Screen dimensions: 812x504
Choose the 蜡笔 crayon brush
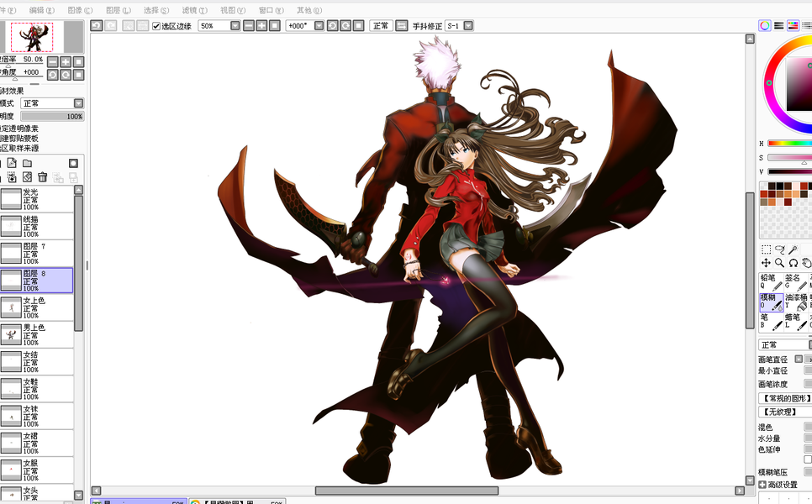pos(796,322)
